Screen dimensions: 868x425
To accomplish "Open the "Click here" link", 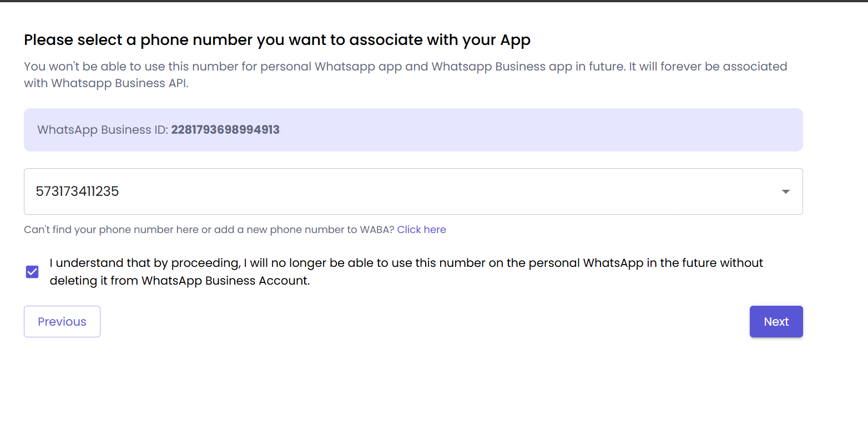I will point(421,230).
